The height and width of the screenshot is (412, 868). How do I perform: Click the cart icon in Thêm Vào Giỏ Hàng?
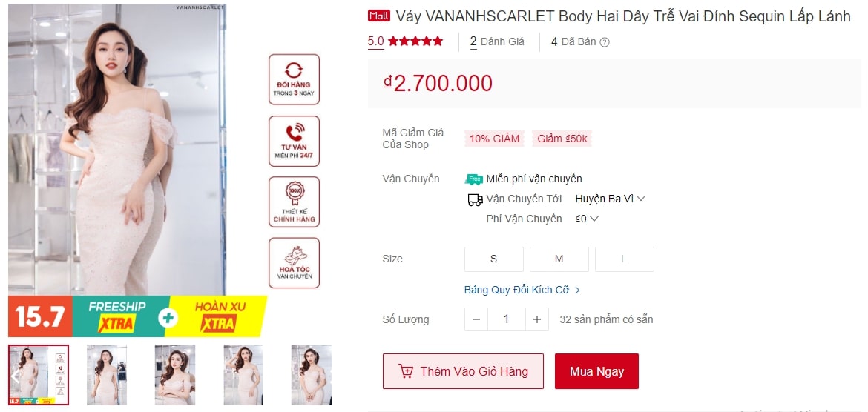(406, 371)
